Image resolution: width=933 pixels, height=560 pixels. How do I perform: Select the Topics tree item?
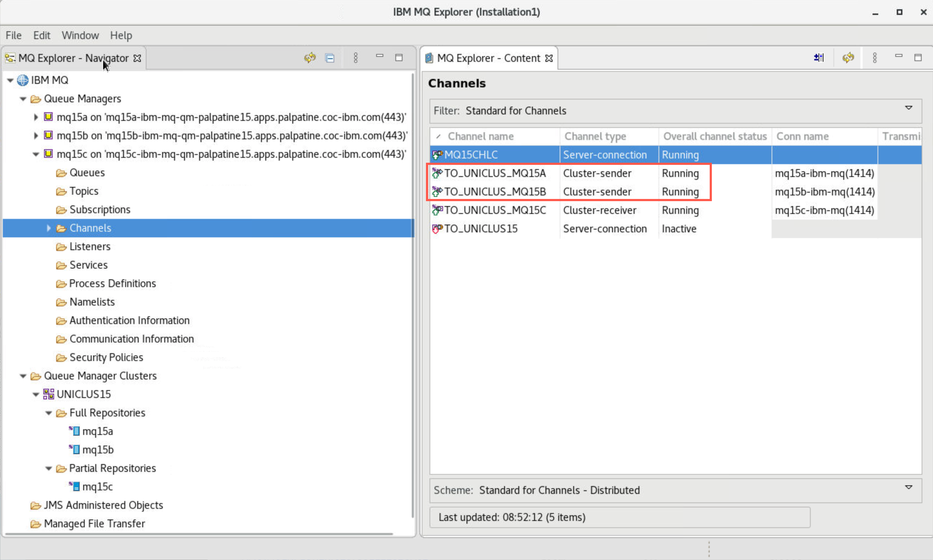(84, 191)
